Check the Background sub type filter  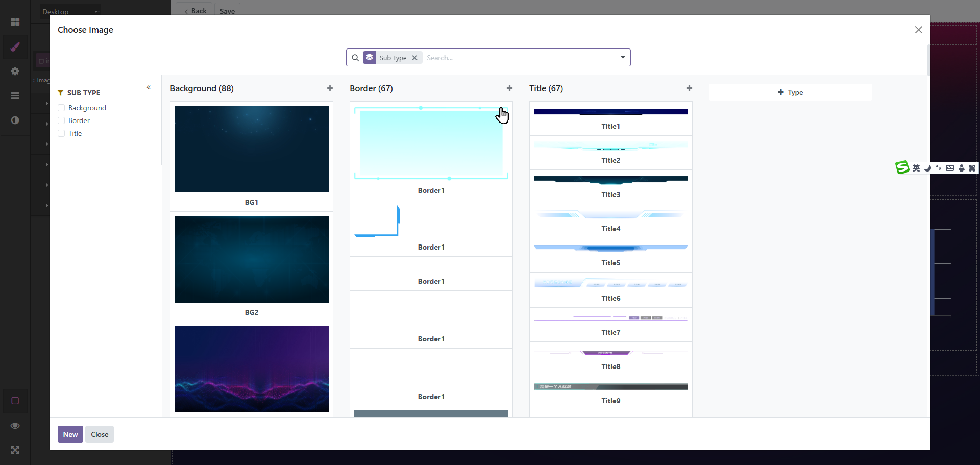[61, 108]
